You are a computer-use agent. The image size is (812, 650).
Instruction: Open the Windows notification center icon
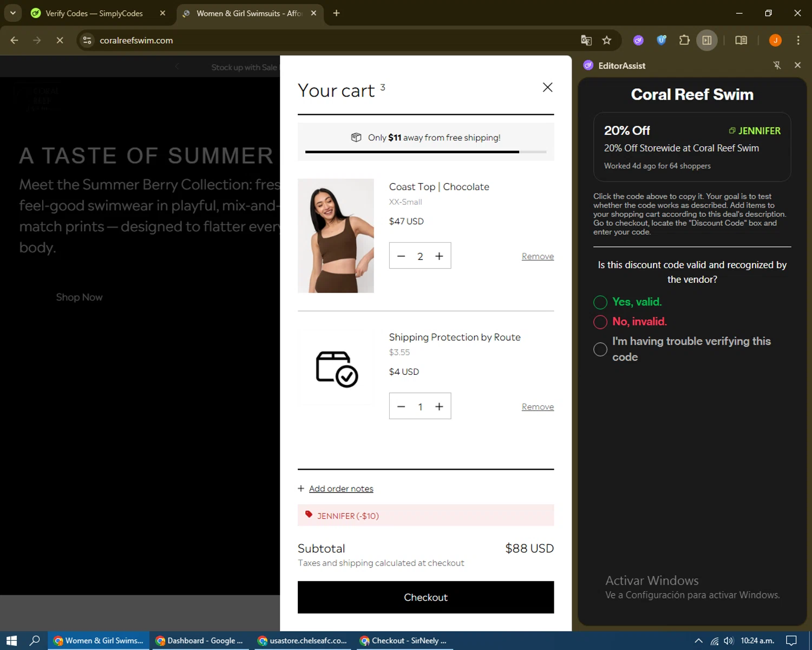pyautogui.click(x=791, y=641)
